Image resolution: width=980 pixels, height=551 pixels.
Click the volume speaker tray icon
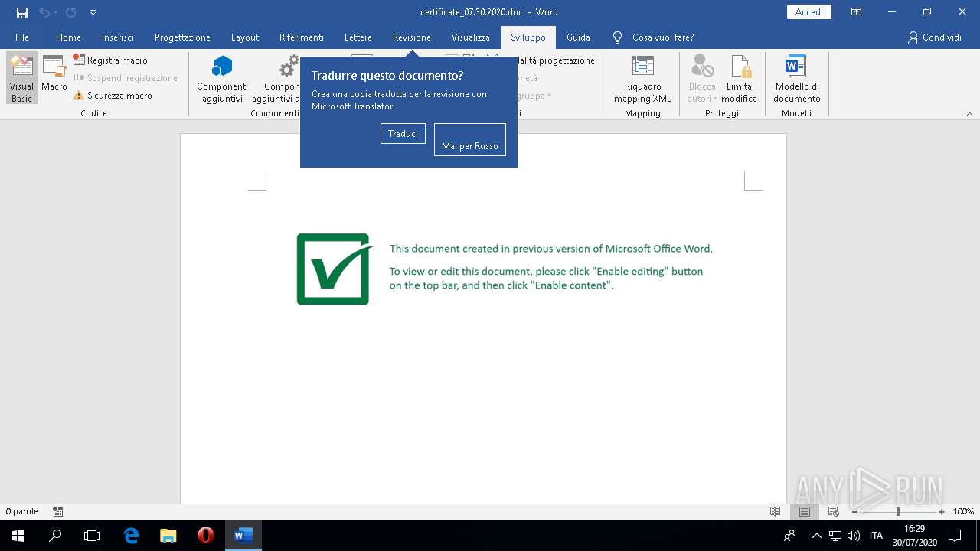coord(854,536)
